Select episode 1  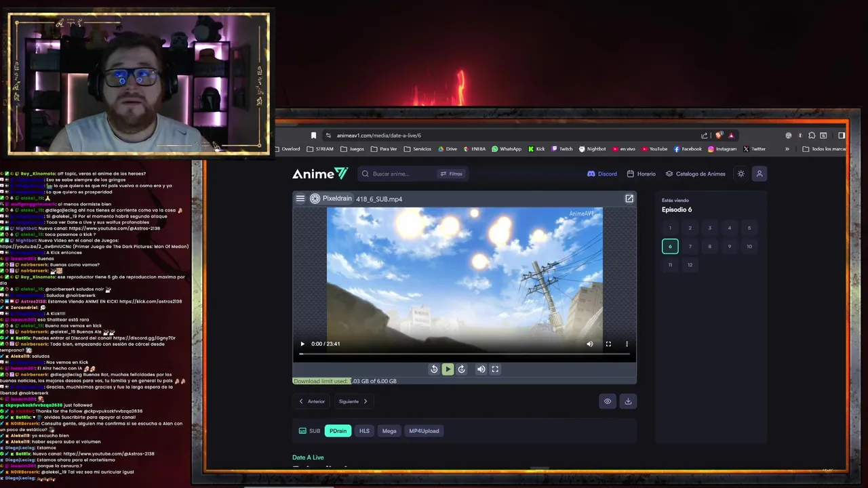(670, 228)
